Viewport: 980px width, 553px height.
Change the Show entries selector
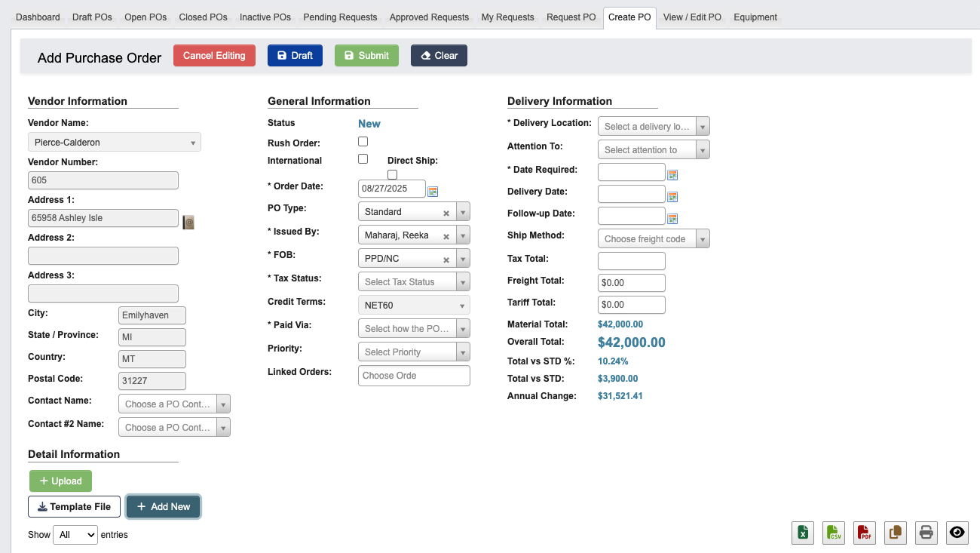coord(75,535)
